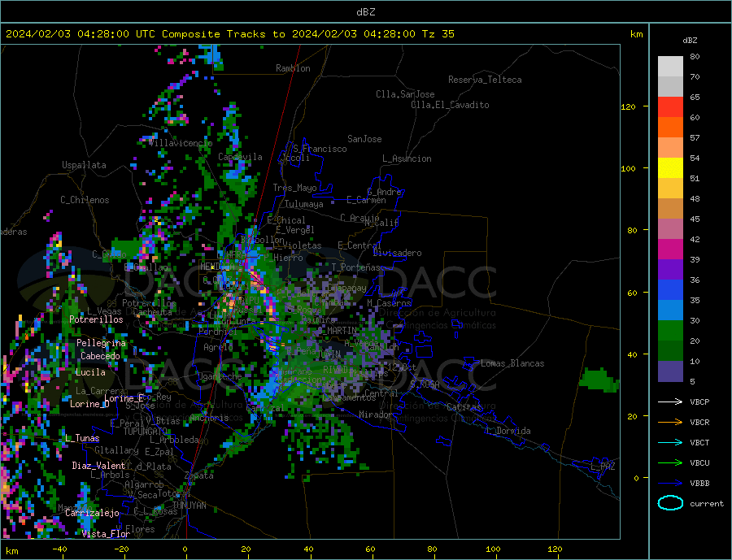
Task: Click the white VBCP arrow icon
Action: point(670,402)
